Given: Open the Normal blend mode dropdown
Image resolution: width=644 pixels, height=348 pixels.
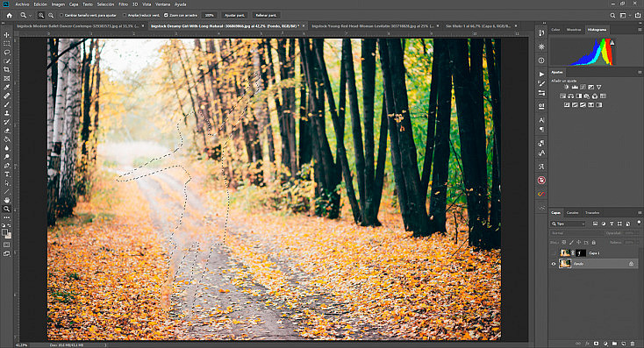Looking at the screenshot, I should click(577, 233).
